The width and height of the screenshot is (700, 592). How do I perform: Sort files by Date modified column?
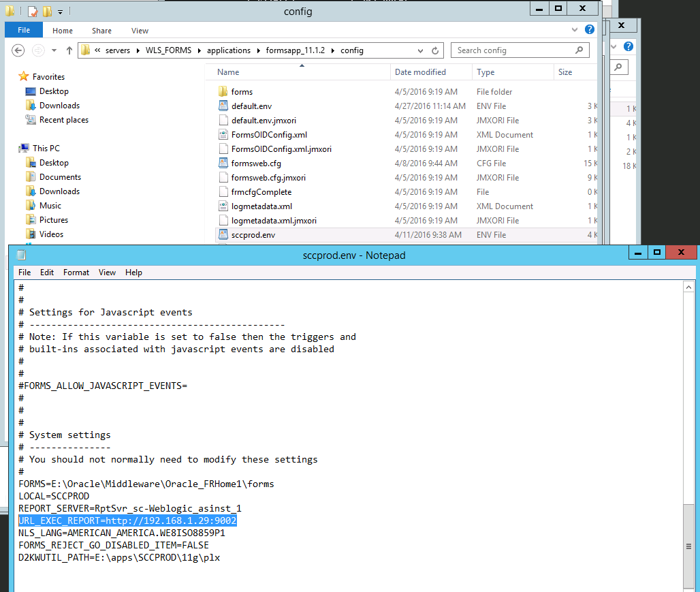click(420, 72)
